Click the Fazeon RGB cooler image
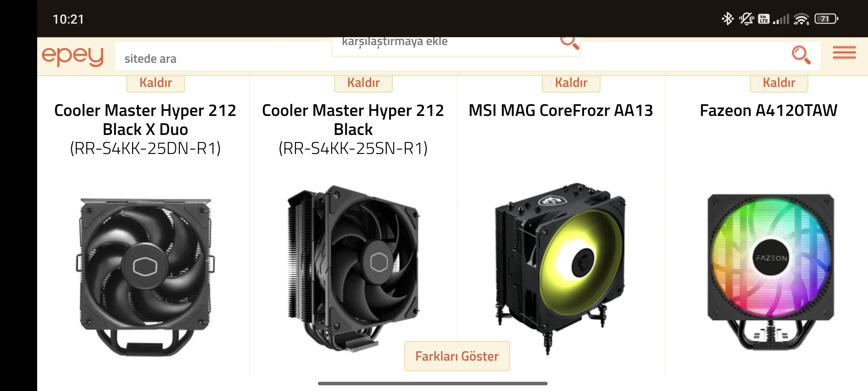The height and width of the screenshot is (391, 868). [x=771, y=272]
